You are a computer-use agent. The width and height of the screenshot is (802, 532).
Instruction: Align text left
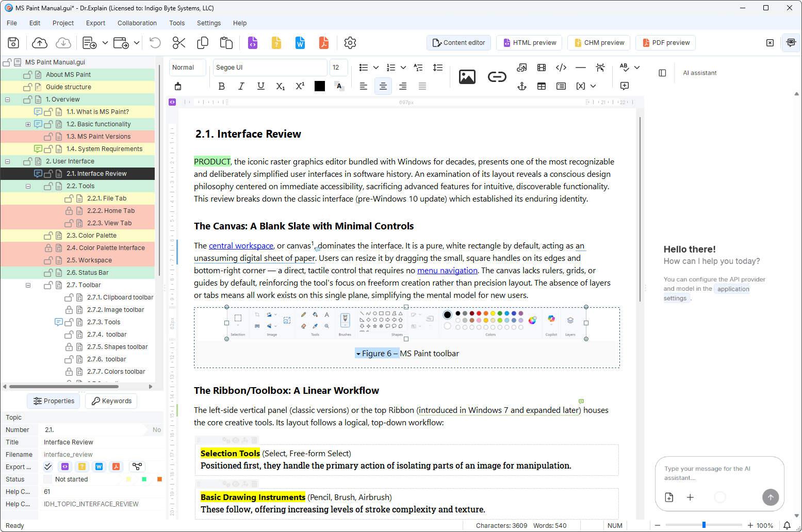coord(364,86)
